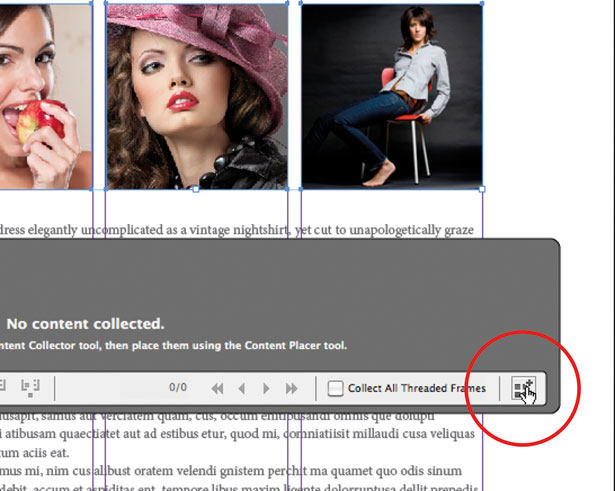Jump to first item with double-left arrow
Screen dimensions: 615x491
[x=217, y=389]
